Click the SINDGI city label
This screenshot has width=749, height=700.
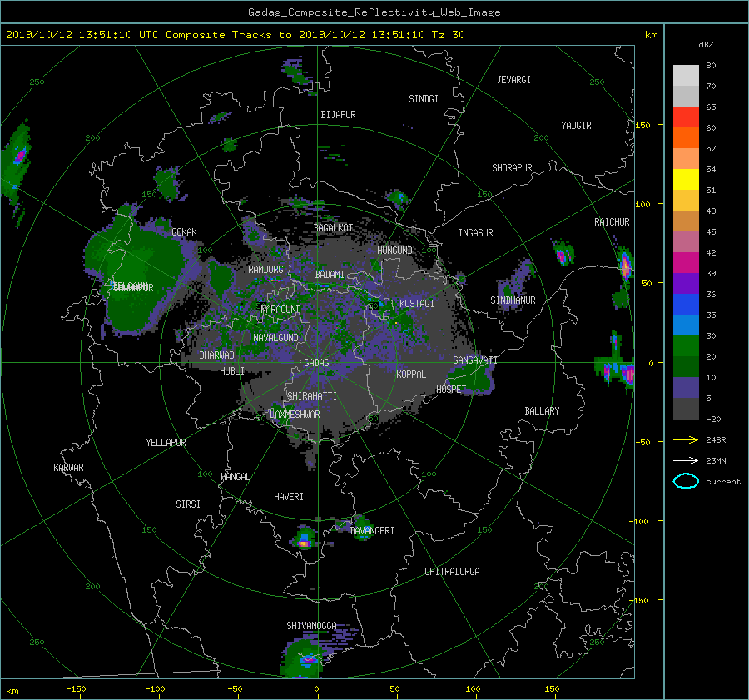(x=424, y=99)
